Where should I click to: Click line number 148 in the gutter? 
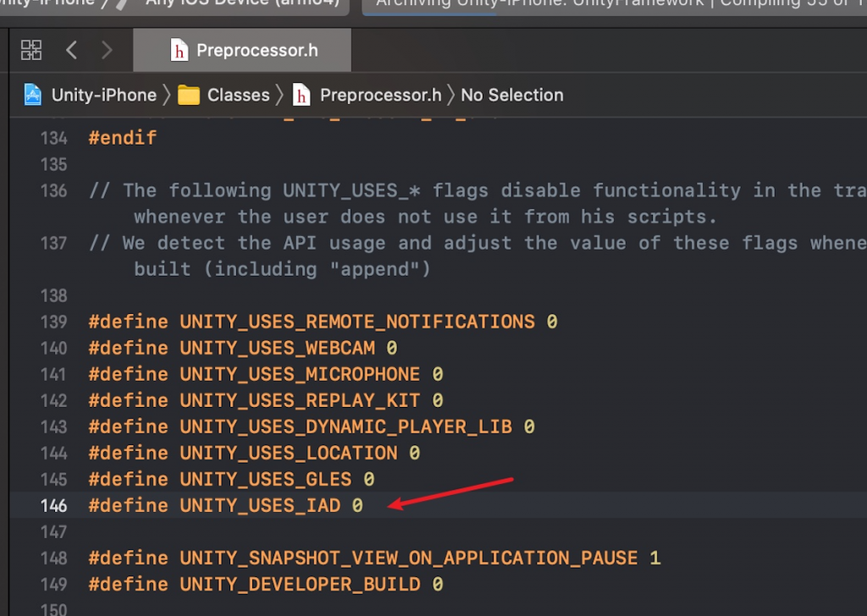coord(53,558)
